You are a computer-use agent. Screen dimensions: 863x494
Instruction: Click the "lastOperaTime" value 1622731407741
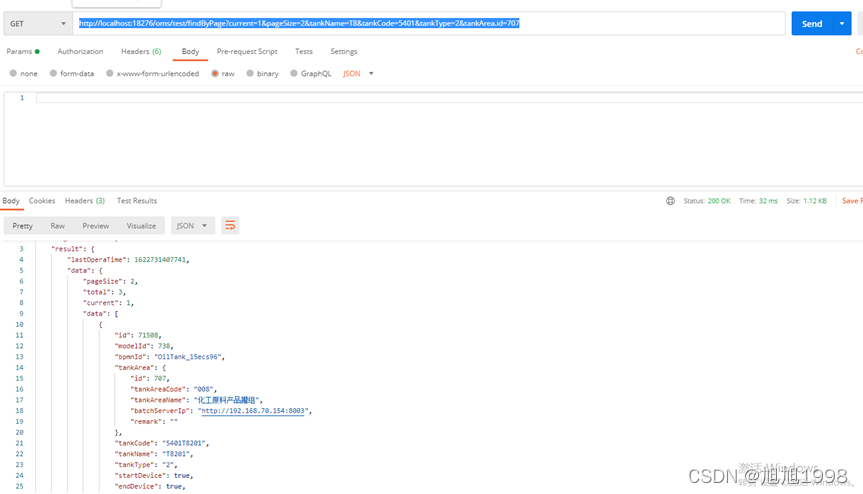point(161,260)
